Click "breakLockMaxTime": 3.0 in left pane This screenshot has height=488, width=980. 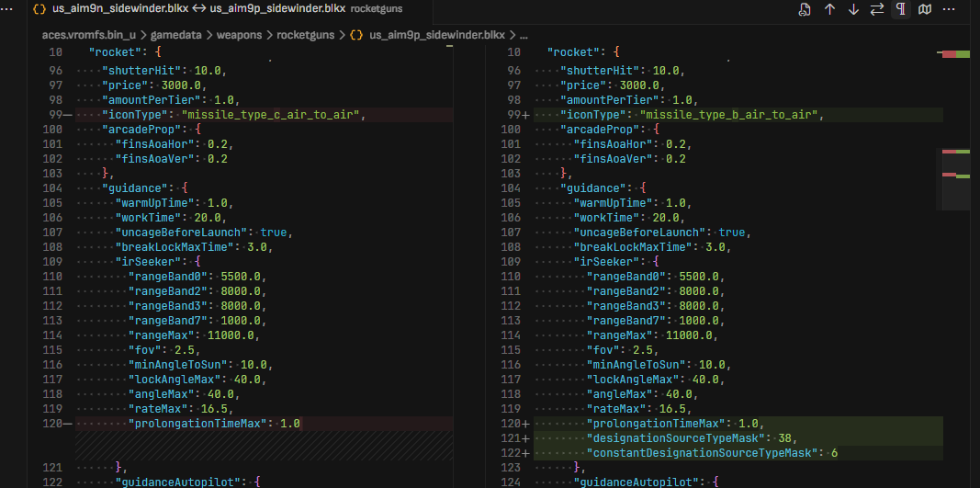195,246
